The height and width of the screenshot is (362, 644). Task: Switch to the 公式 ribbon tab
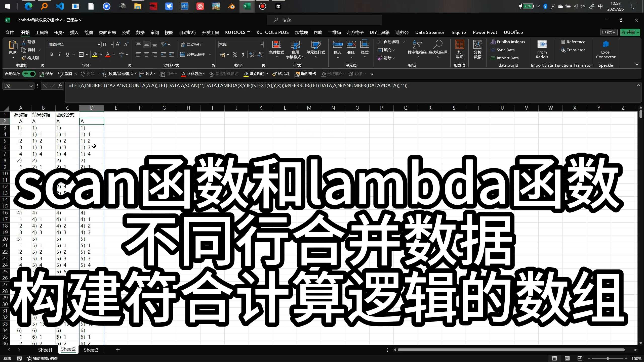coord(126,32)
